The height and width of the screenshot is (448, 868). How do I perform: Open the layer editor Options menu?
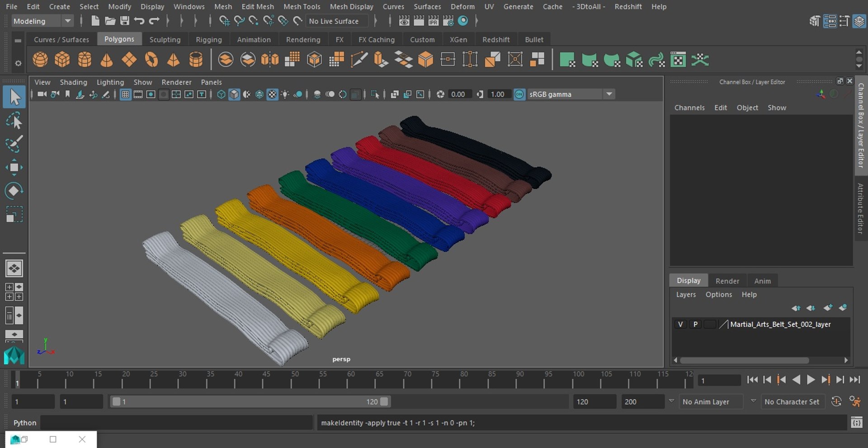pyautogui.click(x=718, y=294)
